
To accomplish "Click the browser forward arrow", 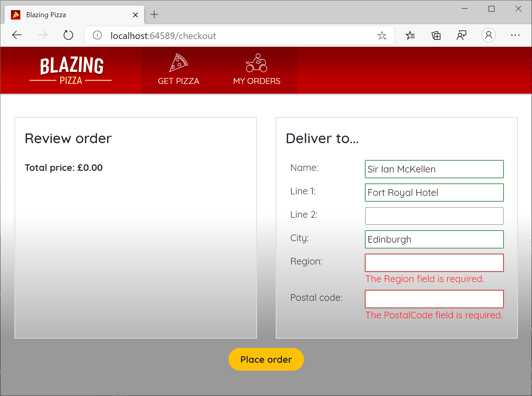I will [42, 35].
